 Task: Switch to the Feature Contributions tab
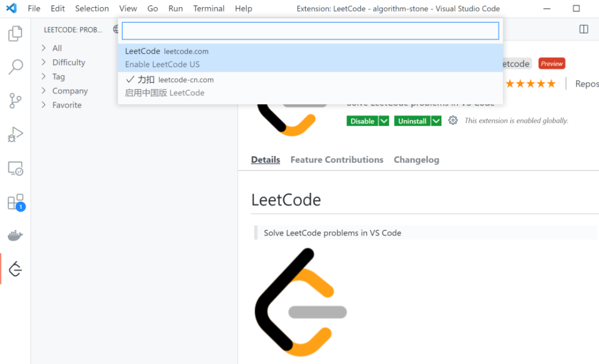(x=337, y=160)
